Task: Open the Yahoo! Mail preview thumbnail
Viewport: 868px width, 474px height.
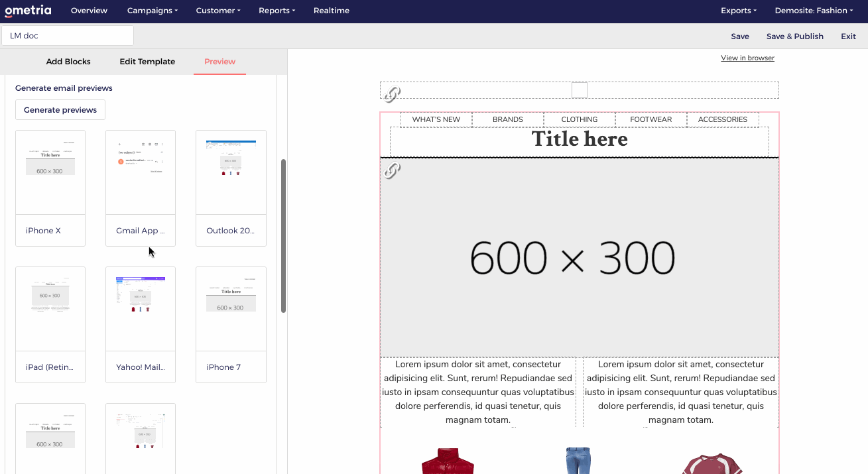Action: 141,309
